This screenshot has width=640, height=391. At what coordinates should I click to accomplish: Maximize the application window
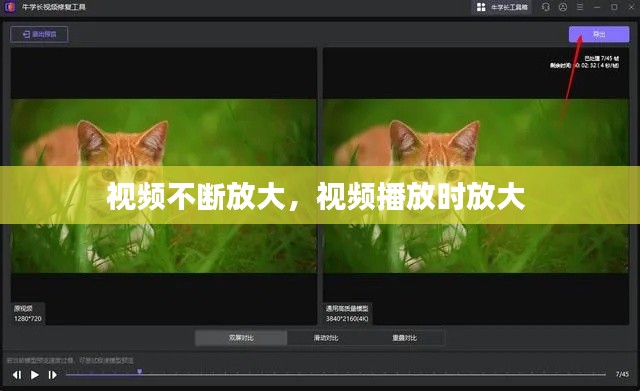pyautogui.click(x=614, y=7)
